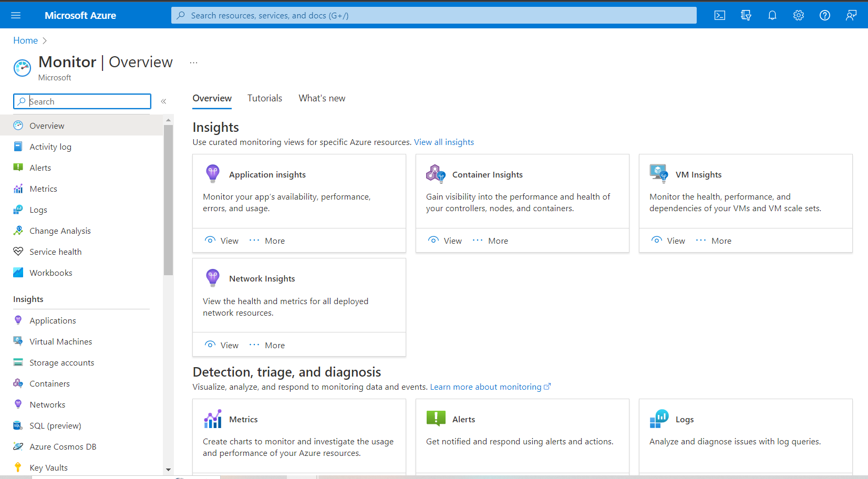The height and width of the screenshot is (479, 868).
Task: Click the Containers sidebar icon
Action: point(18,383)
